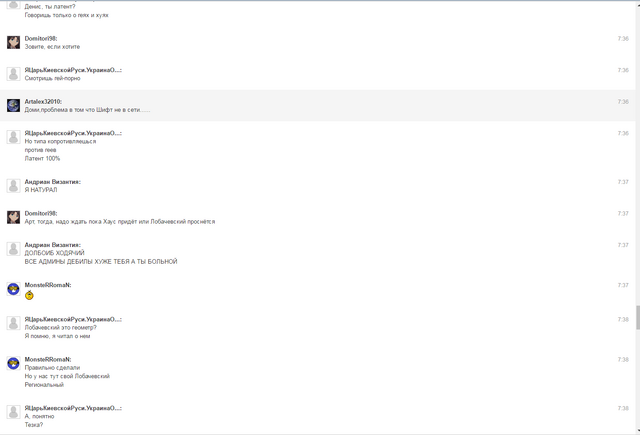Open the Artalex32010 username link
Viewport: 640px width, 435px height.
tap(43, 102)
